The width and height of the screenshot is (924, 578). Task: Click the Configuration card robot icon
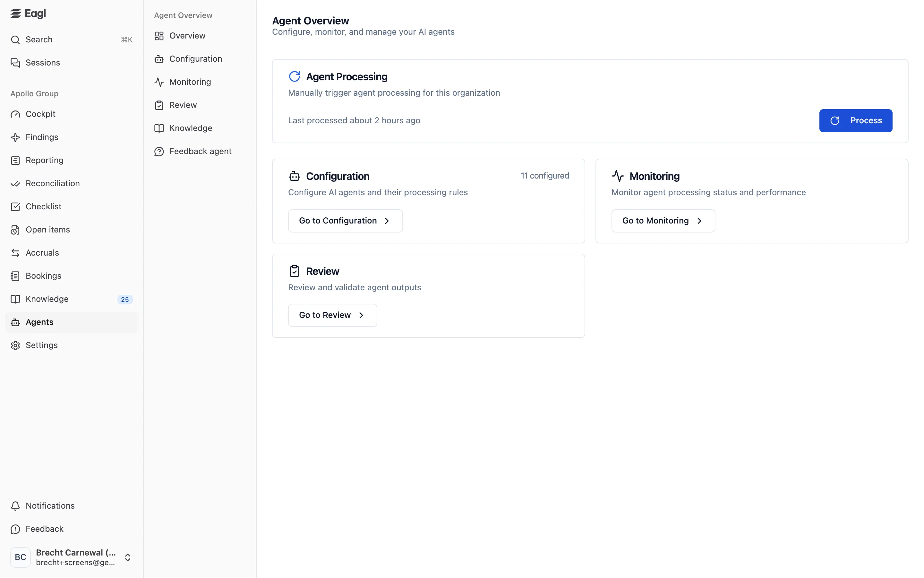pyautogui.click(x=295, y=176)
